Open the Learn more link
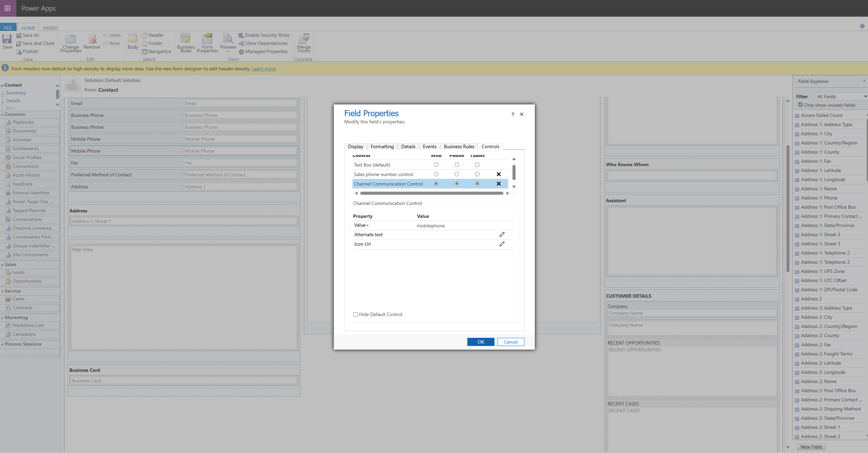The width and height of the screenshot is (868, 453). click(x=263, y=69)
